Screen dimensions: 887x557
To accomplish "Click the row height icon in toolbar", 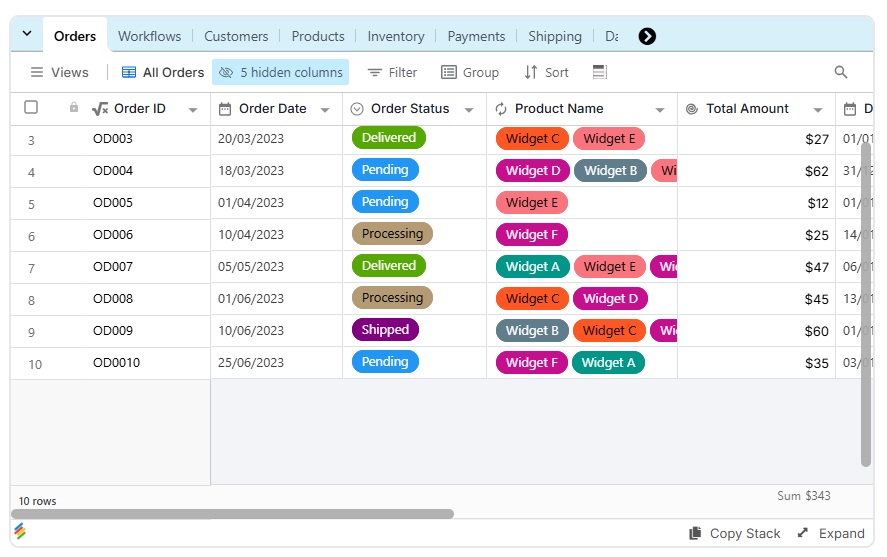I will tap(600, 72).
